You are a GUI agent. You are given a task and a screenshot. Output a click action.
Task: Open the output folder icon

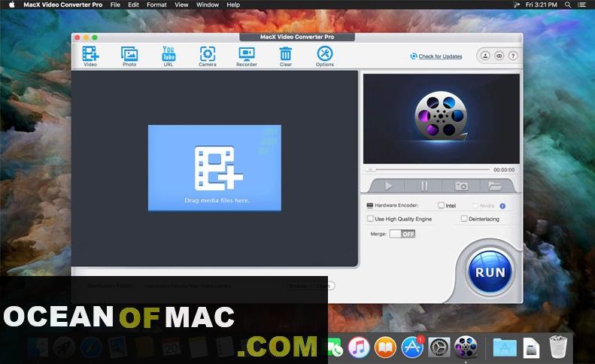tap(495, 186)
